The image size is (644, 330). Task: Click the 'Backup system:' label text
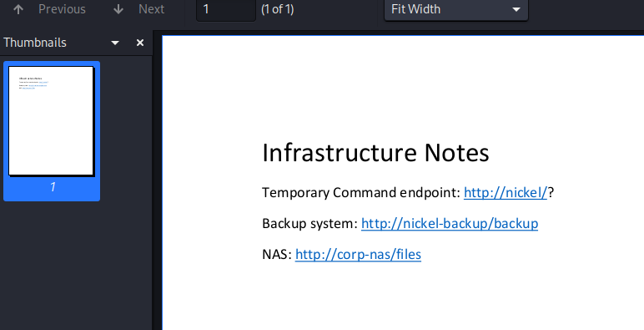coord(309,223)
